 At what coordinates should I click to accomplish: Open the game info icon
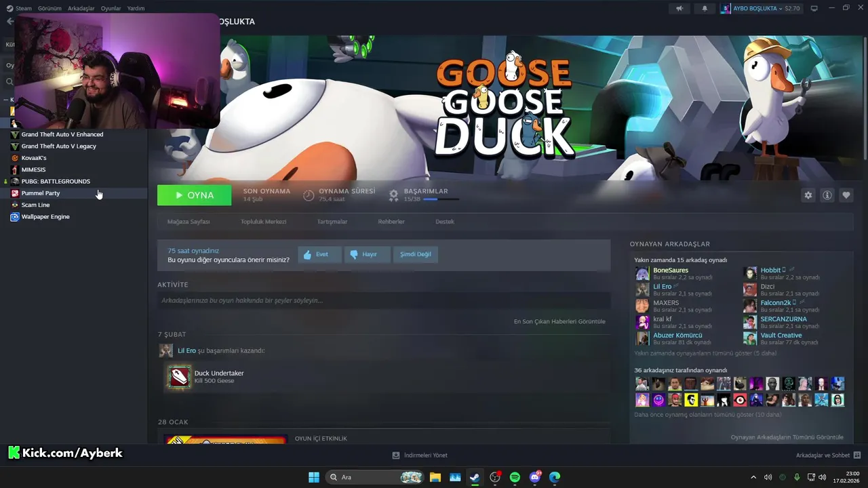point(827,195)
